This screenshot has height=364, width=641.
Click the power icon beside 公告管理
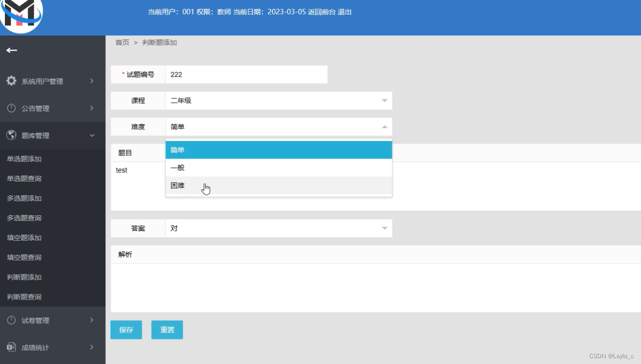[11, 108]
